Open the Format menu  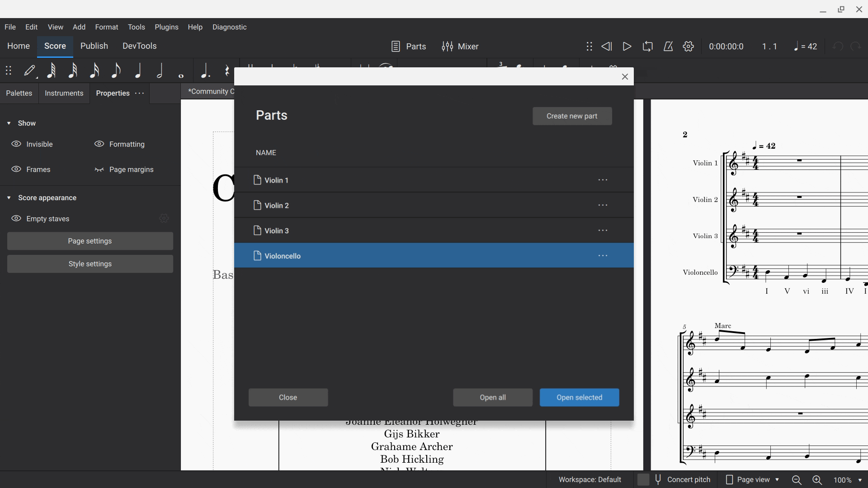click(x=106, y=27)
